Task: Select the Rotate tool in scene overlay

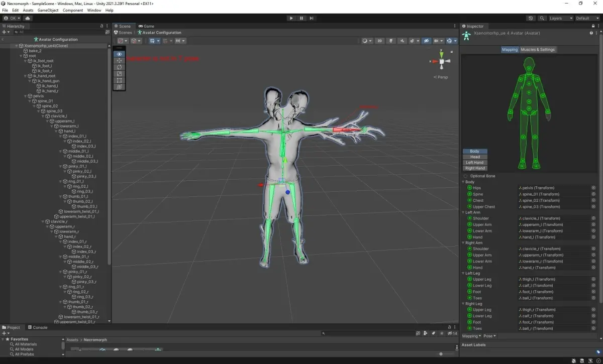Action: click(x=119, y=67)
